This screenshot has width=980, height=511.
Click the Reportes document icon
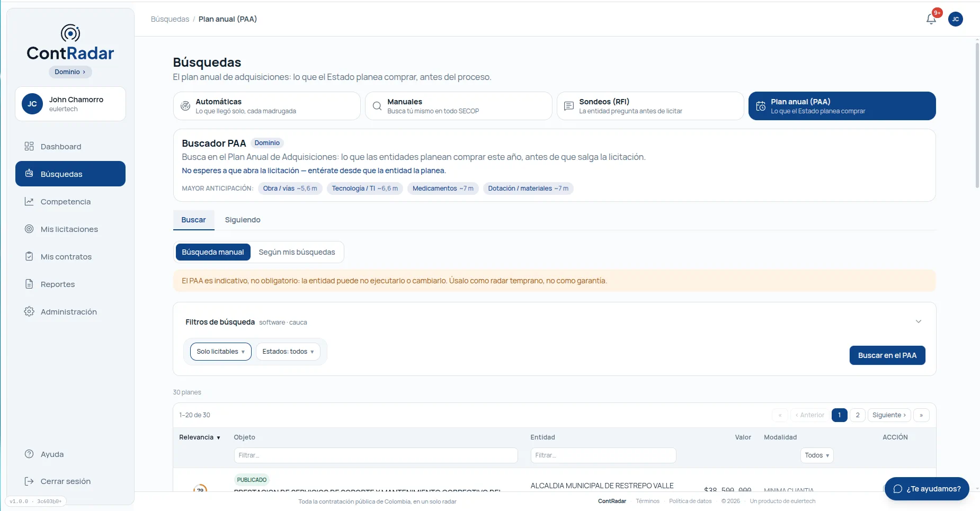coord(29,284)
